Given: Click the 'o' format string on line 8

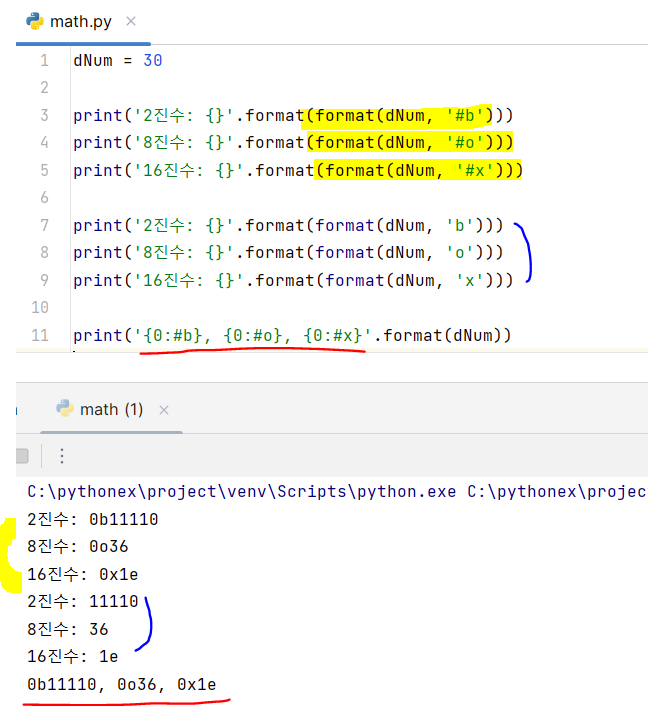Looking at the screenshot, I should click(x=459, y=253).
